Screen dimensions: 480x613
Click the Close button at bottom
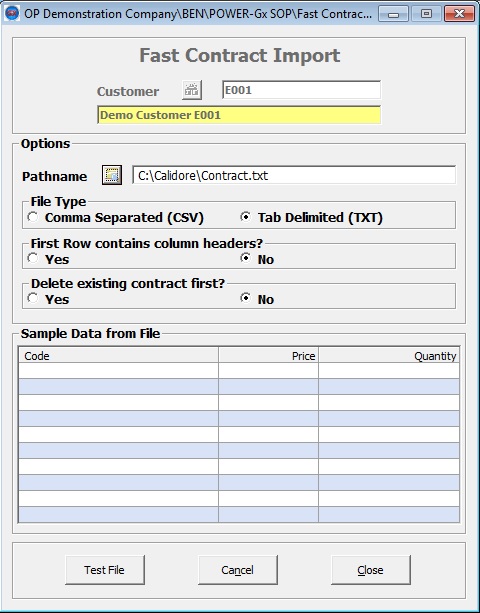click(371, 570)
